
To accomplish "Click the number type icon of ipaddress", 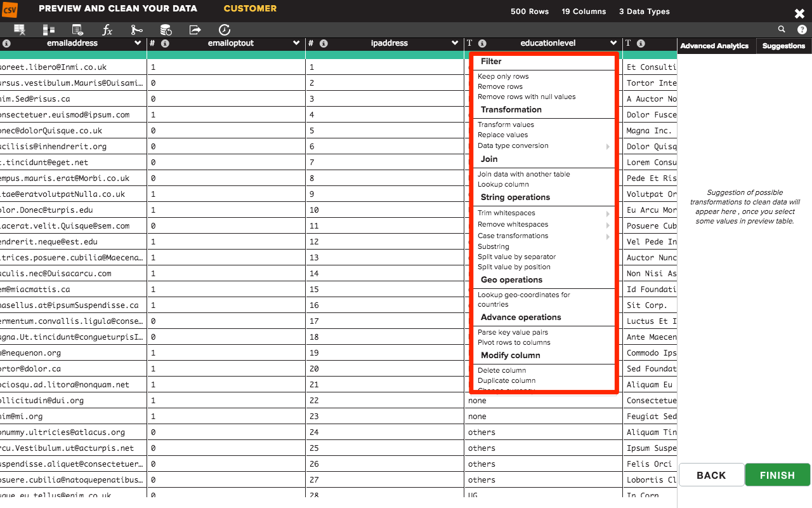I will coord(311,44).
